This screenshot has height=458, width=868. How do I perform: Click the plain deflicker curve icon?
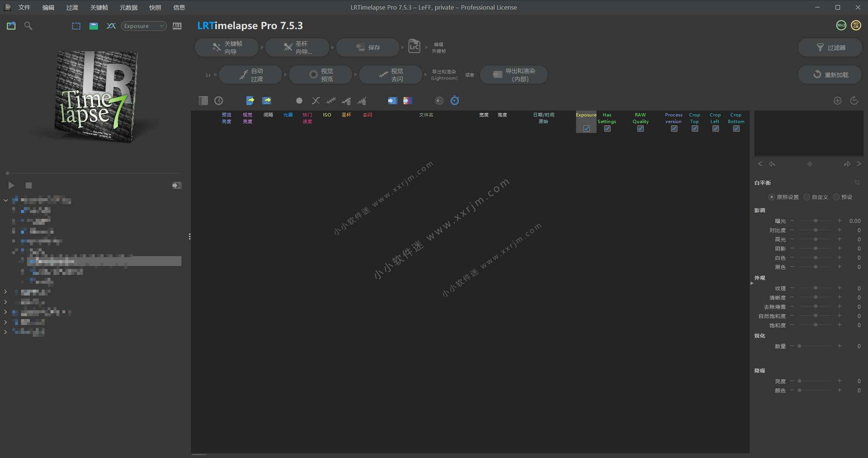tap(331, 100)
